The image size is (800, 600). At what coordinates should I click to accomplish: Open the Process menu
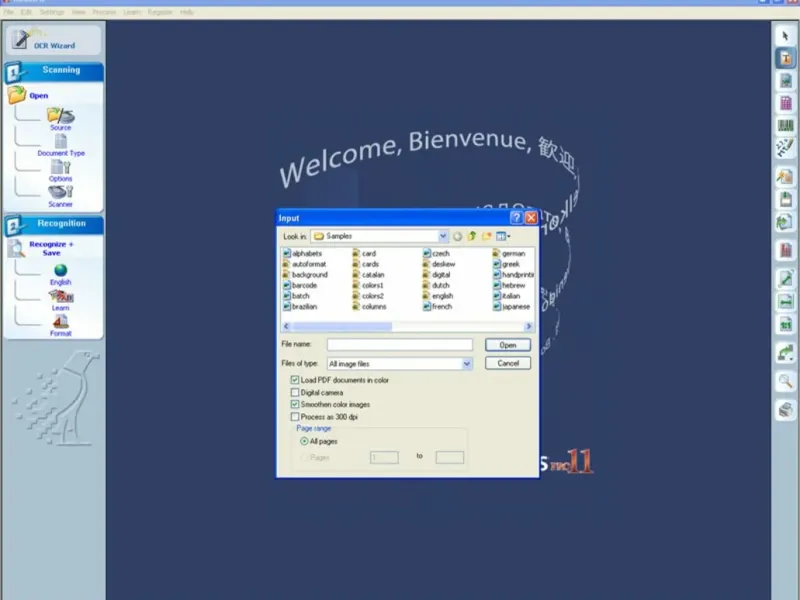[x=104, y=12]
